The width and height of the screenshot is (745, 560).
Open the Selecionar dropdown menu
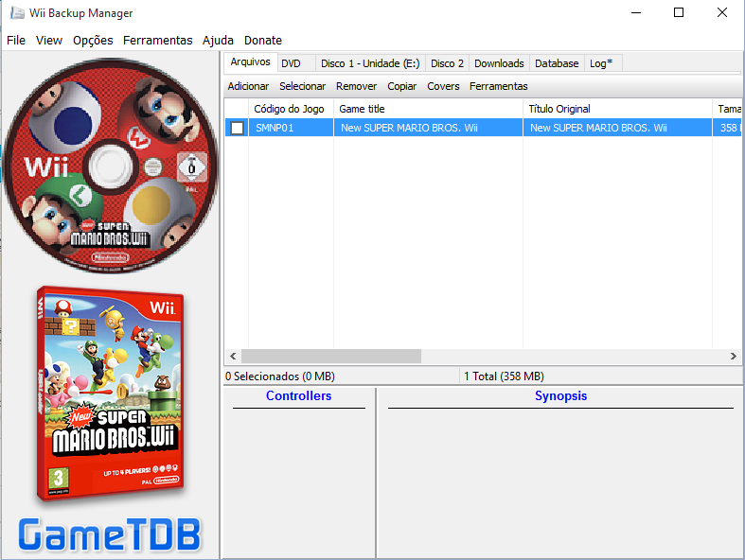click(x=302, y=86)
